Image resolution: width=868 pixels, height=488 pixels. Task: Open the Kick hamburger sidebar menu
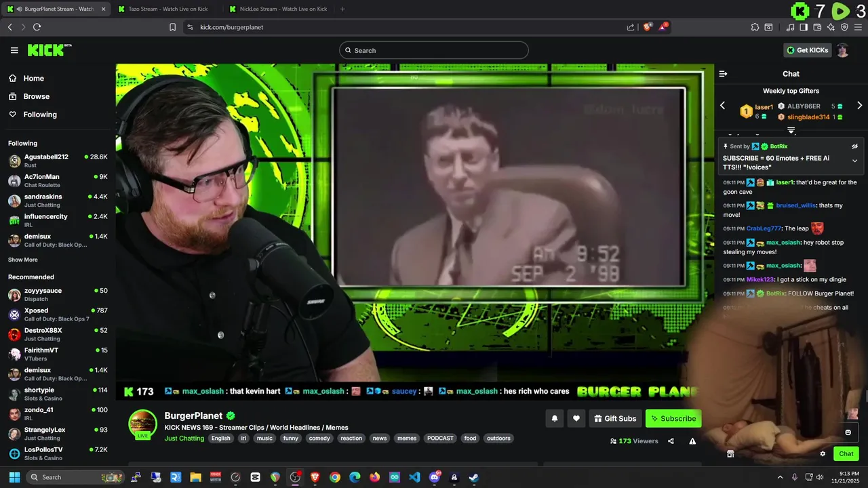(x=14, y=50)
